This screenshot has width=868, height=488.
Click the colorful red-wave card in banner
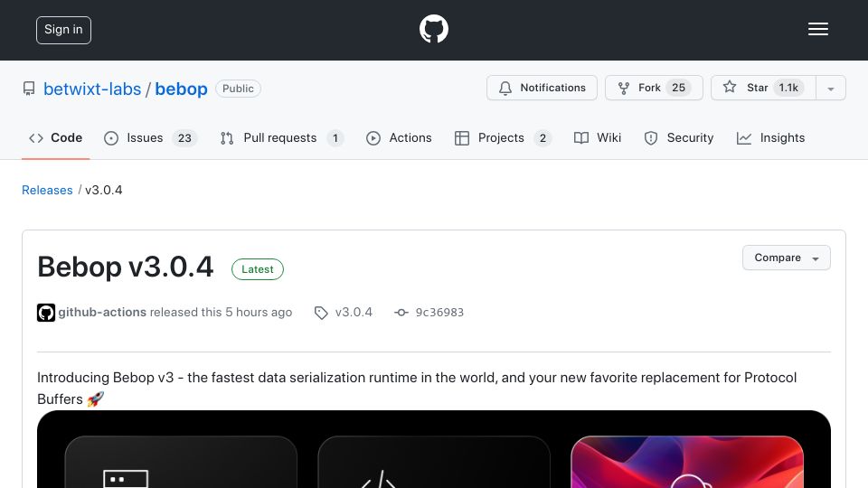pos(687,462)
